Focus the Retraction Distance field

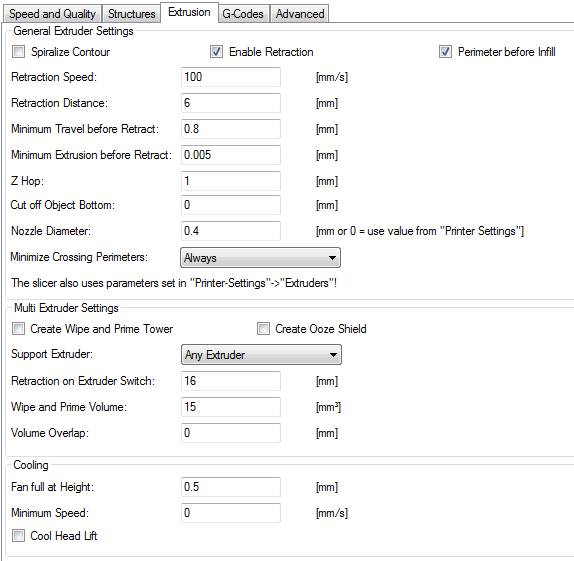pyautogui.click(x=231, y=103)
